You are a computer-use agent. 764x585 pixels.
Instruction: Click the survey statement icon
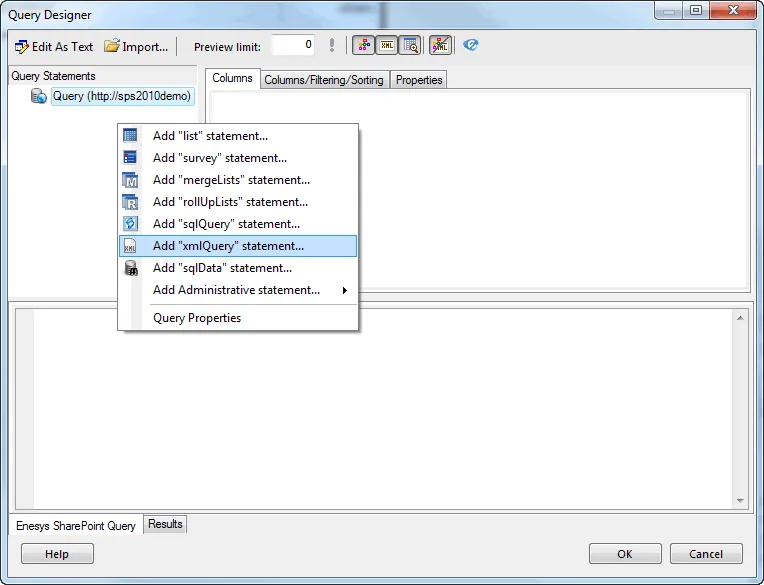click(130, 157)
